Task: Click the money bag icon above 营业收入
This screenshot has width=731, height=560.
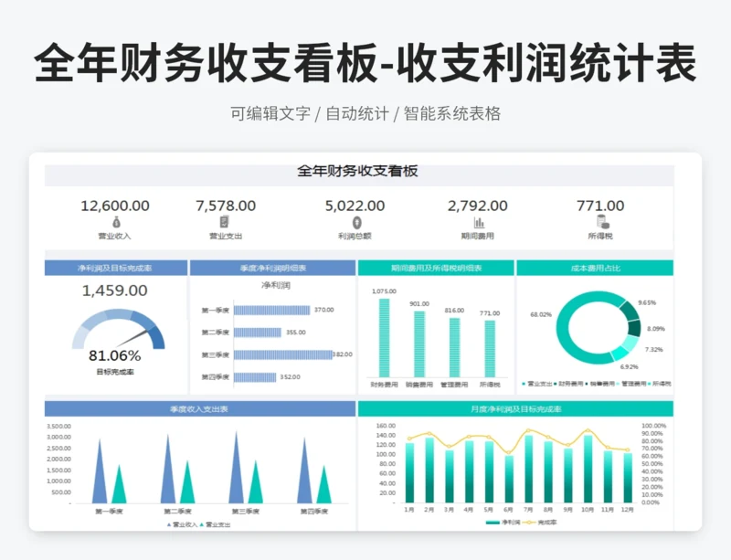Action: (x=116, y=222)
